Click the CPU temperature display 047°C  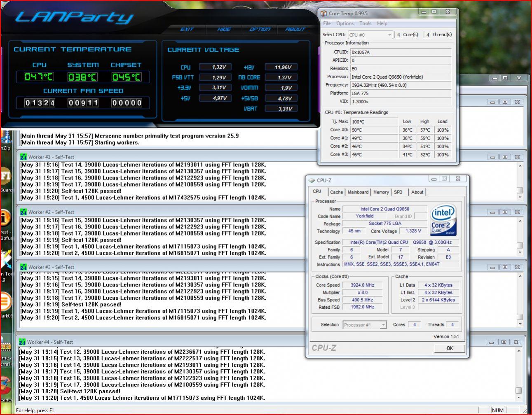(39, 77)
